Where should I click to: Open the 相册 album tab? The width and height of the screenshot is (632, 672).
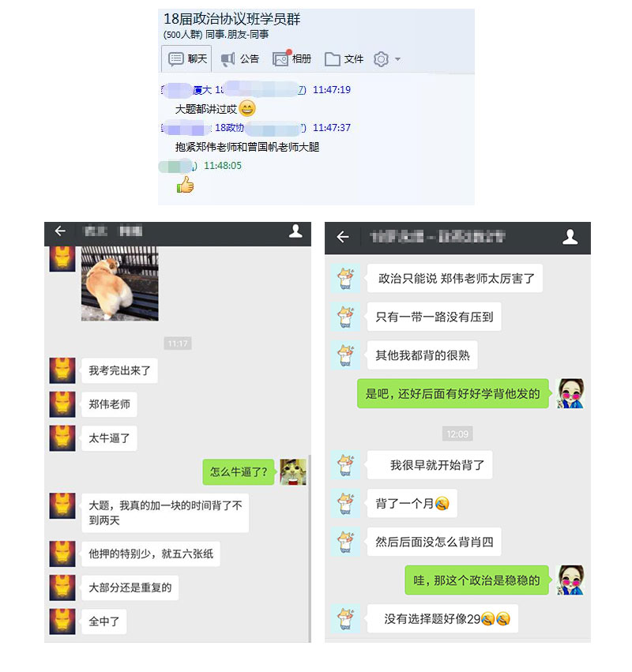point(292,58)
